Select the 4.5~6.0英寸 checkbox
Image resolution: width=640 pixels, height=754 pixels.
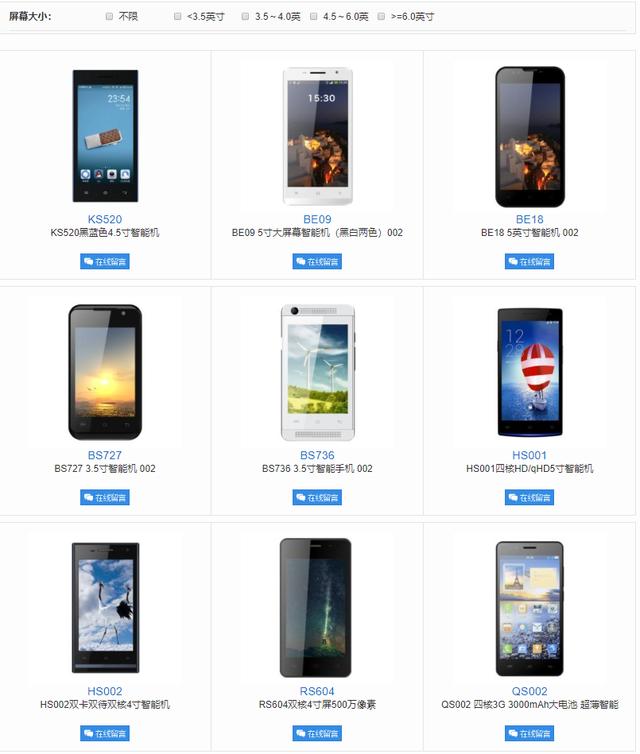point(314,16)
